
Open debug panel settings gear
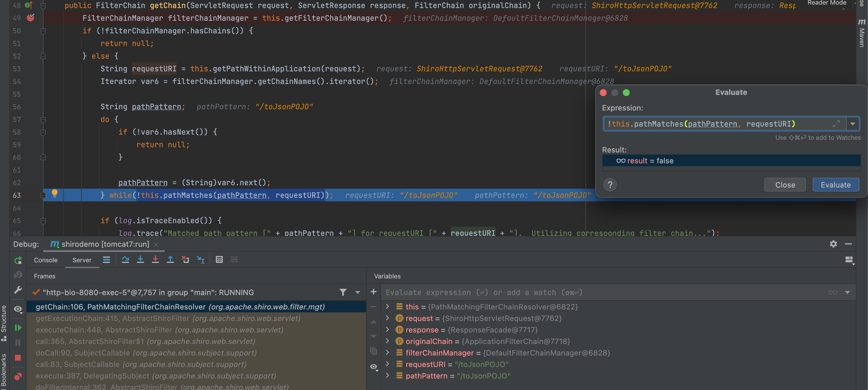click(x=833, y=244)
